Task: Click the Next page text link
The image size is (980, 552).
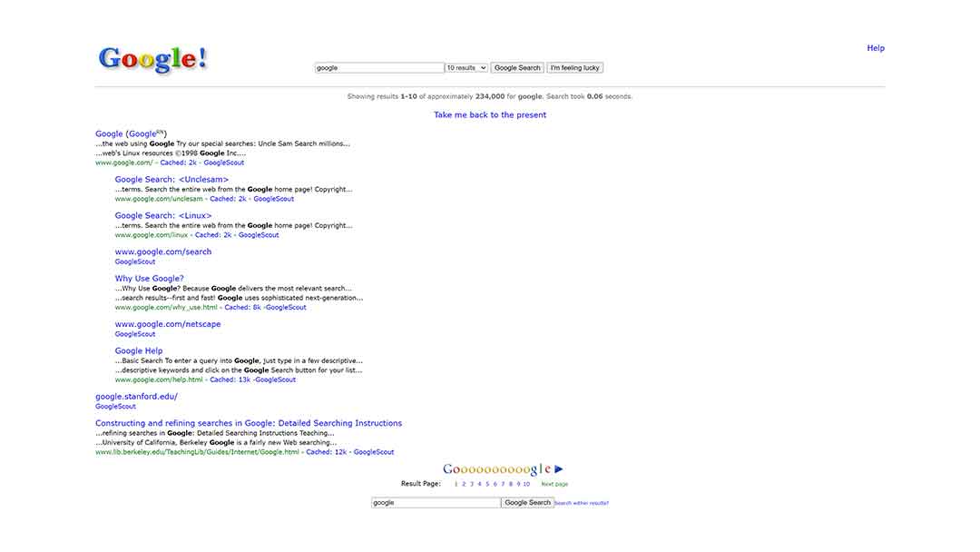Action: [554, 484]
